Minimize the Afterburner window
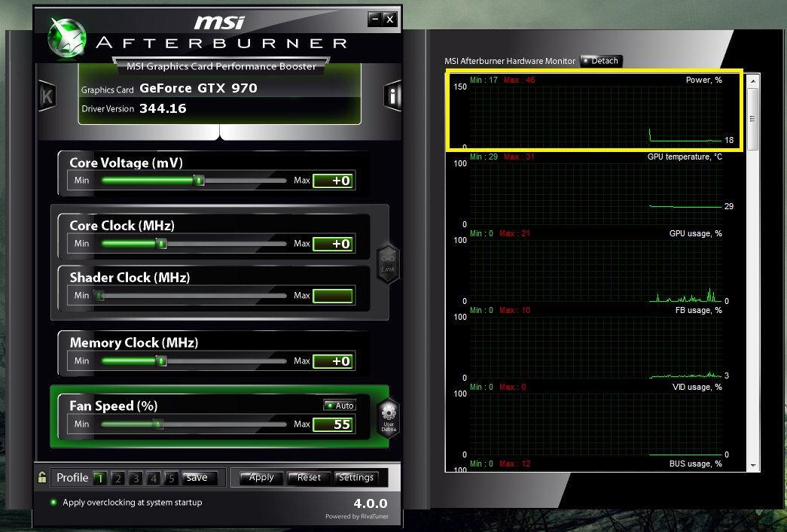The width and height of the screenshot is (787, 532). pos(374,20)
